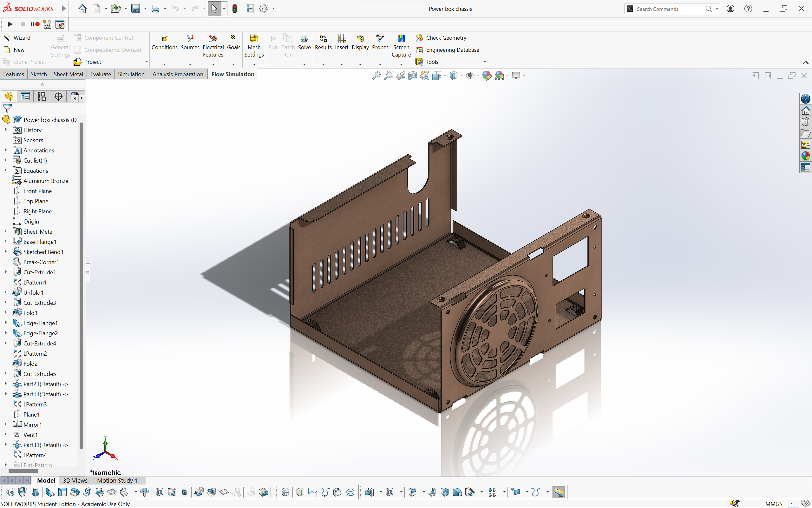Viewport: 812px width, 508px height.
Task: Switch to the Simulation tab
Action: point(131,74)
